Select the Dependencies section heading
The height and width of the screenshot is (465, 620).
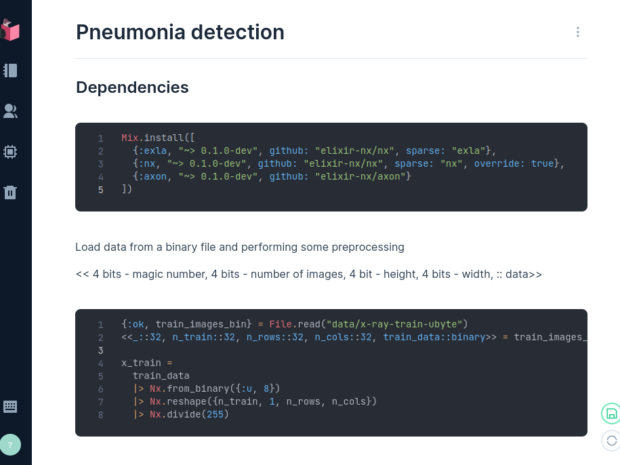(x=132, y=87)
